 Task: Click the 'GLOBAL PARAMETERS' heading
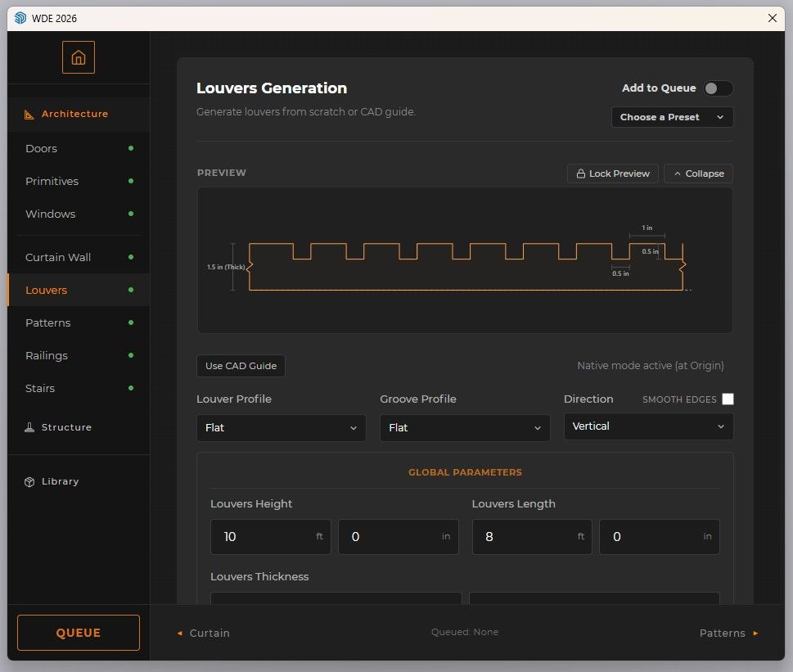[465, 472]
